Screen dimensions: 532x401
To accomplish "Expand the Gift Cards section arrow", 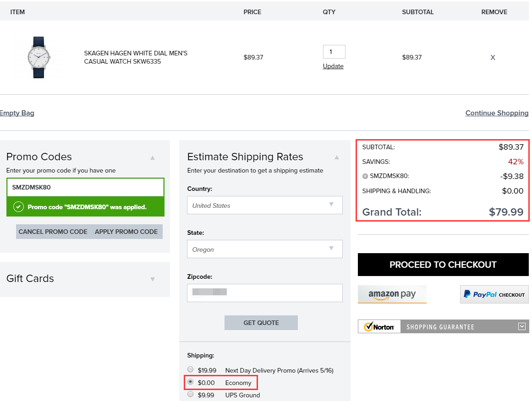I will coord(153,279).
